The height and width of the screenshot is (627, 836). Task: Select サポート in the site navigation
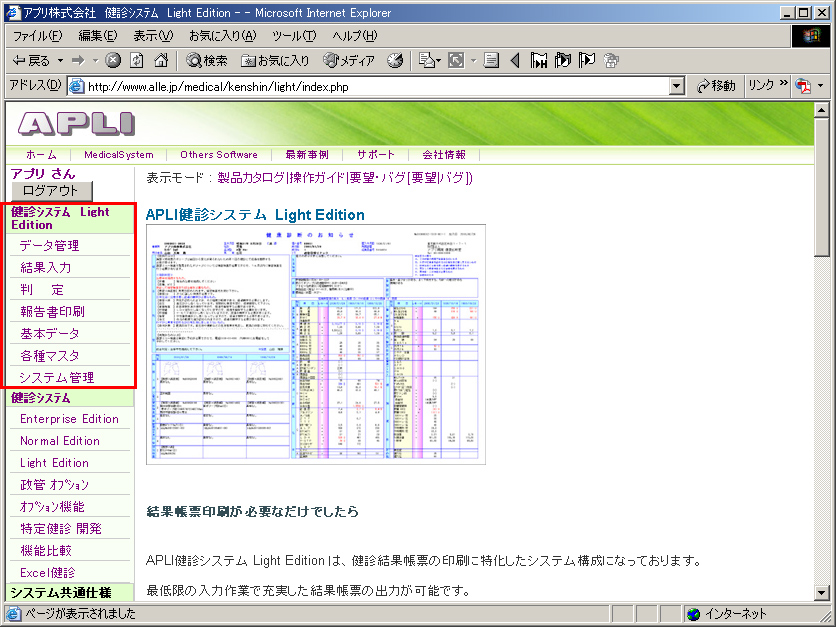[x=376, y=155]
